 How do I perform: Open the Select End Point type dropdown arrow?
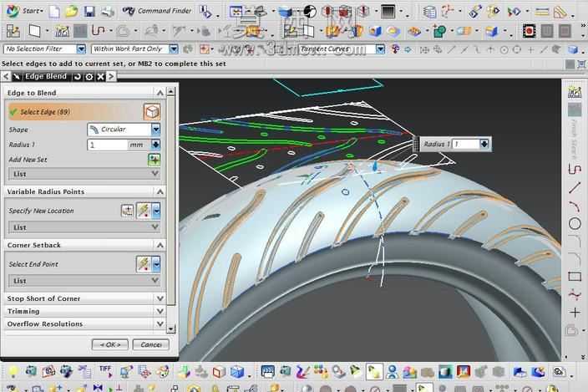tap(156, 264)
